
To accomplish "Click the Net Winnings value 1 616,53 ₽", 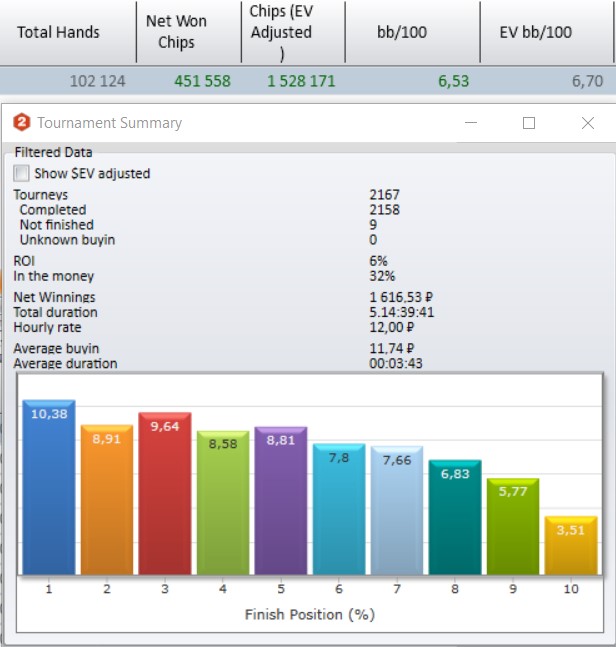I will click(401, 297).
